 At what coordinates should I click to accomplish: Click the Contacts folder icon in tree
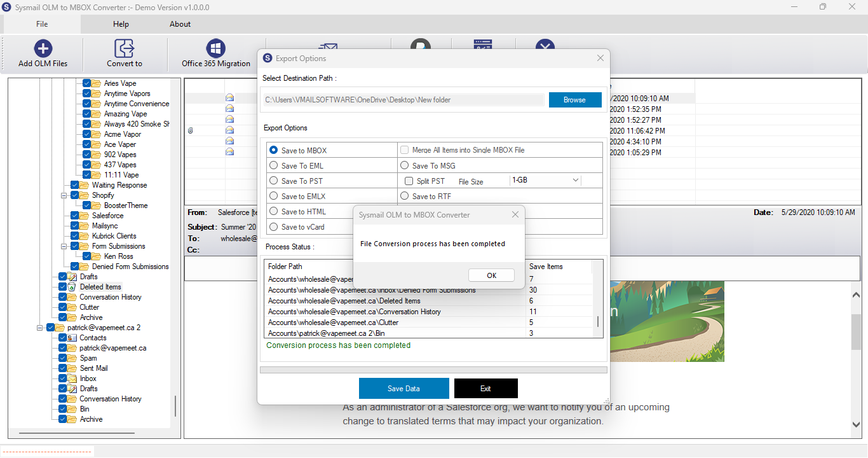[72, 338]
